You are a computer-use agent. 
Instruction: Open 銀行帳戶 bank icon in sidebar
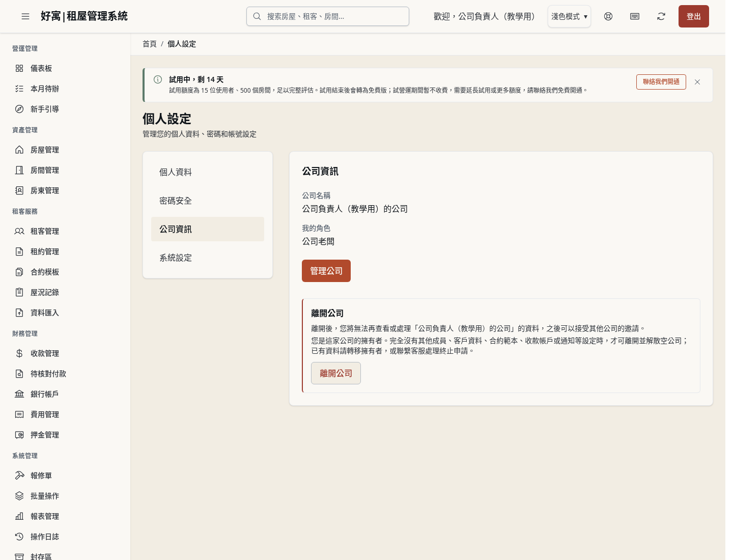[19, 394]
